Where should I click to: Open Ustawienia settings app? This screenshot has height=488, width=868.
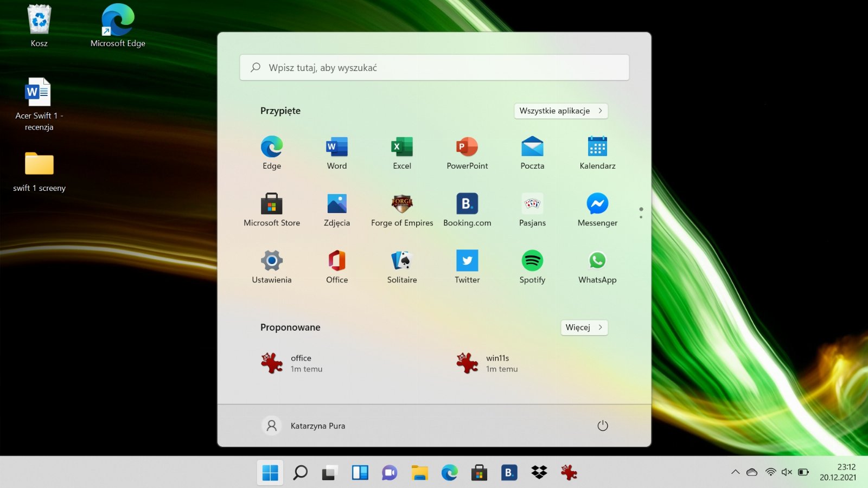tap(272, 267)
